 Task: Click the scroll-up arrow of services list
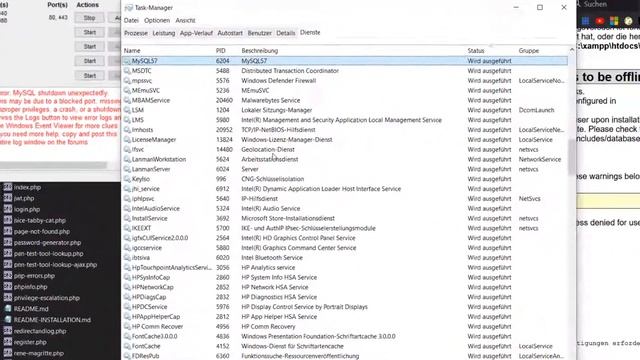pos(572,50)
